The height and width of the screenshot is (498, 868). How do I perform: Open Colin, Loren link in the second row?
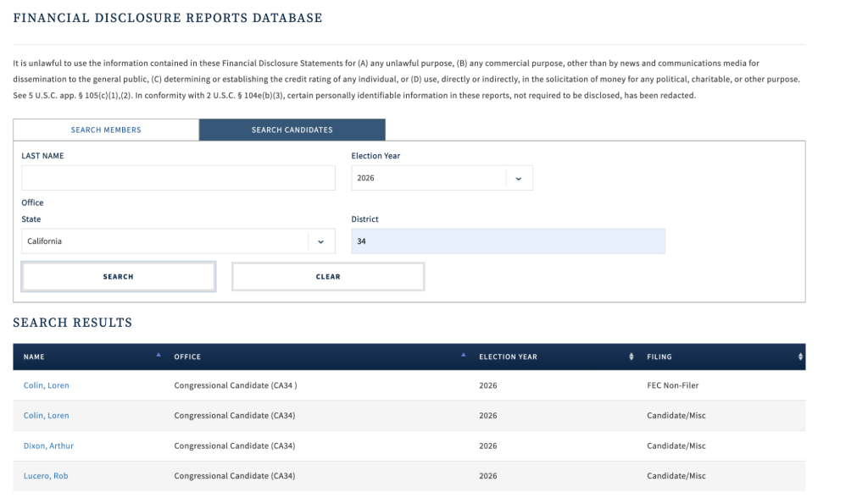47,416
